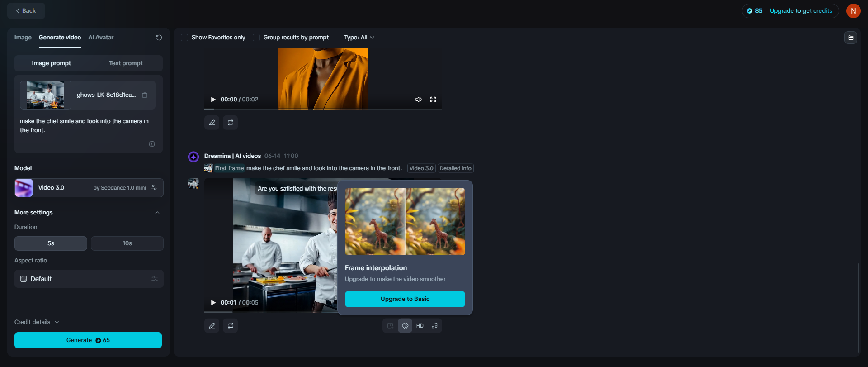Switch to Image prompt mode

(52, 63)
